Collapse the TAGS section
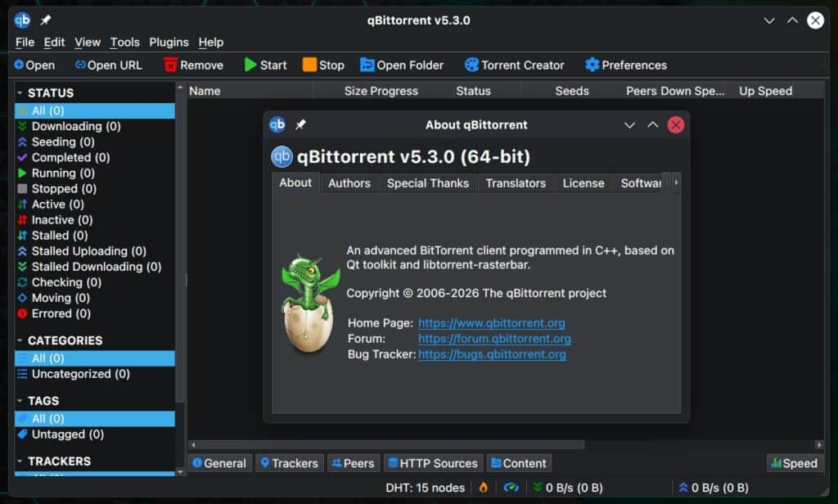Viewport: 838px width, 504px height. click(20, 400)
